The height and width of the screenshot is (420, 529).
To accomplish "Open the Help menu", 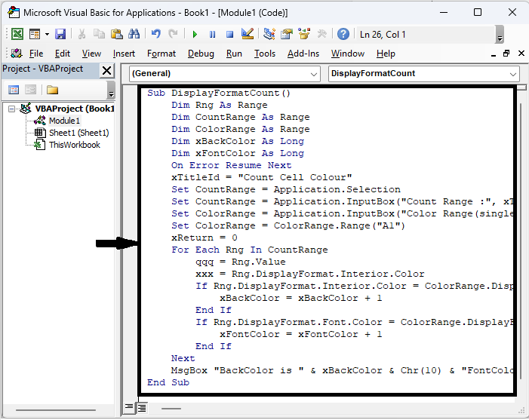I will pyautogui.click(x=386, y=54).
